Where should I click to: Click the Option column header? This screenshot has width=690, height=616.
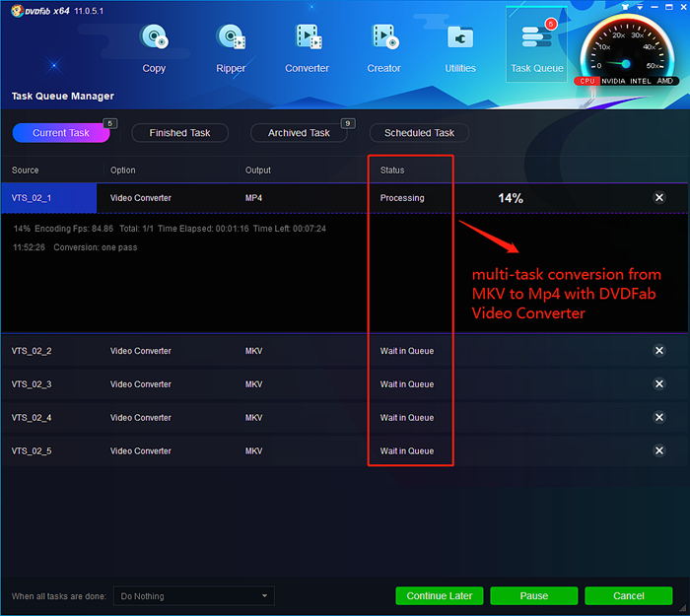123,171
